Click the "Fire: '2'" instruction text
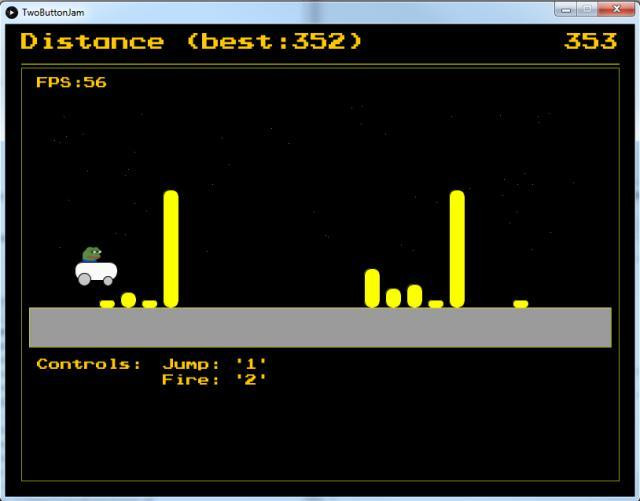 pos(214,380)
